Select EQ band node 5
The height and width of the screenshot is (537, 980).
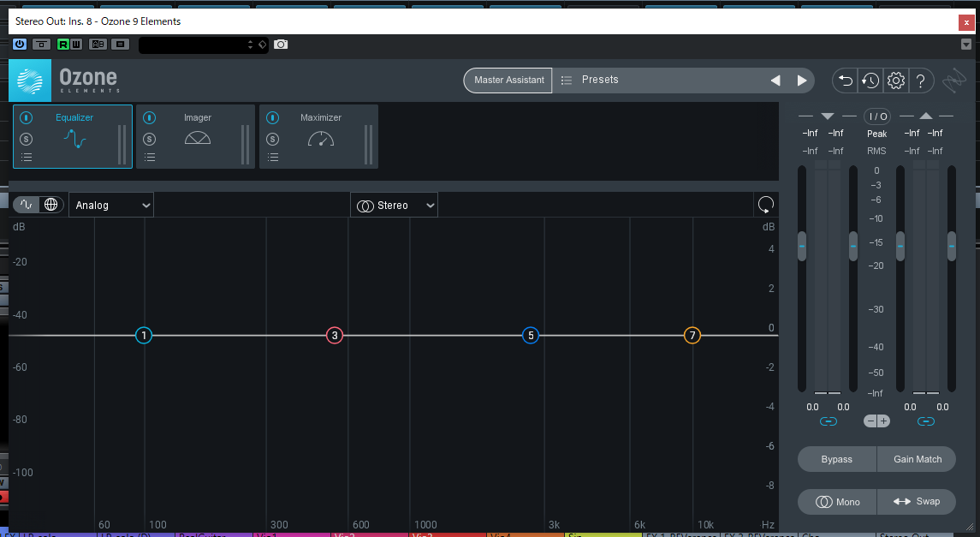click(x=531, y=336)
